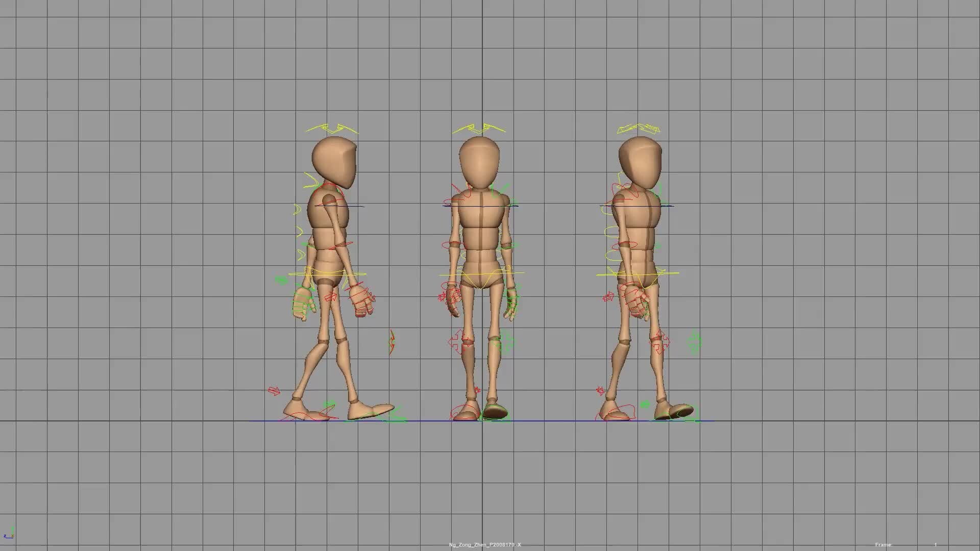Select green four-way arrow control beside right character
This screenshot has height=551, width=980.
click(x=695, y=342)
